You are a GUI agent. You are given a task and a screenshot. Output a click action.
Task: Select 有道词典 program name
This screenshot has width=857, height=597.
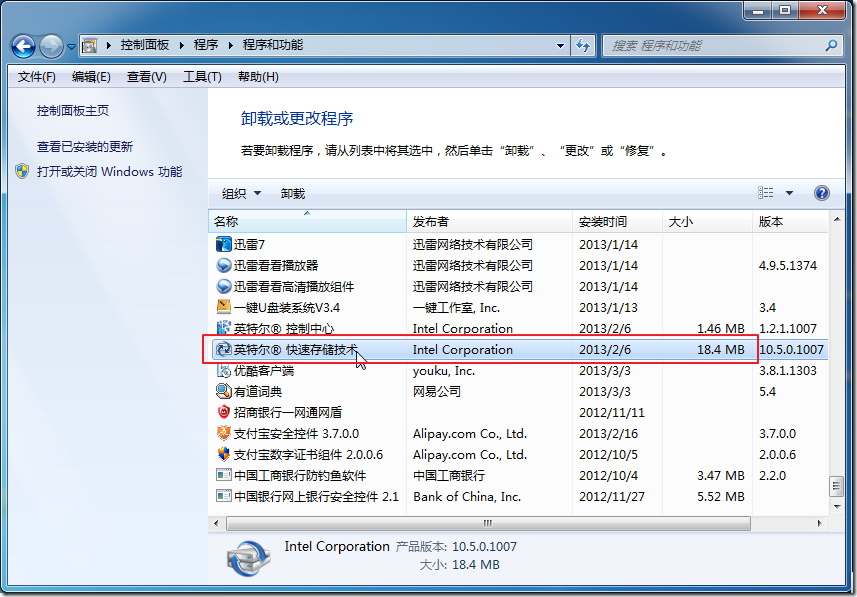click(257, 391)
